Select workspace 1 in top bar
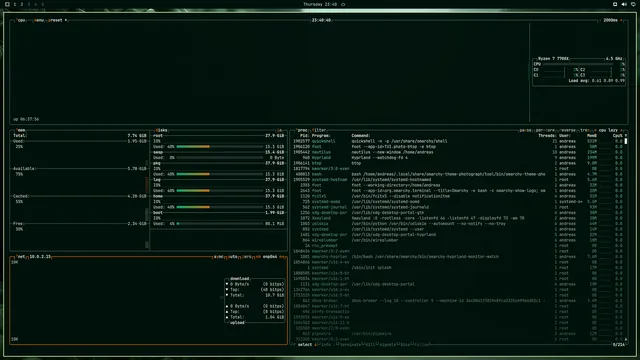Screen dimensions: 640x360 (15, 4)
